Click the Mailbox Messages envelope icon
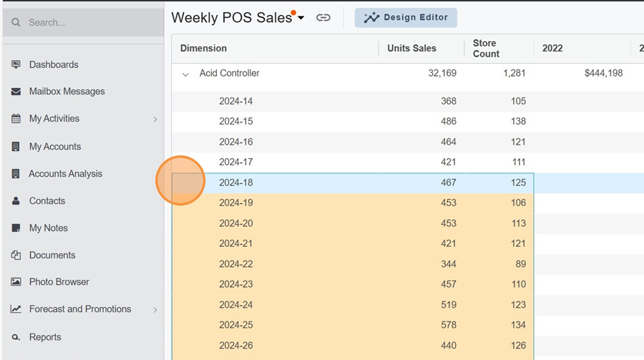 [16, 92]
